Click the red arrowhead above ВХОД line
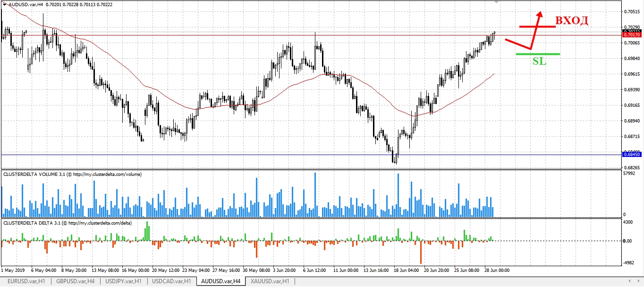This screenshot has height=287, width=644. coord(540,15)
